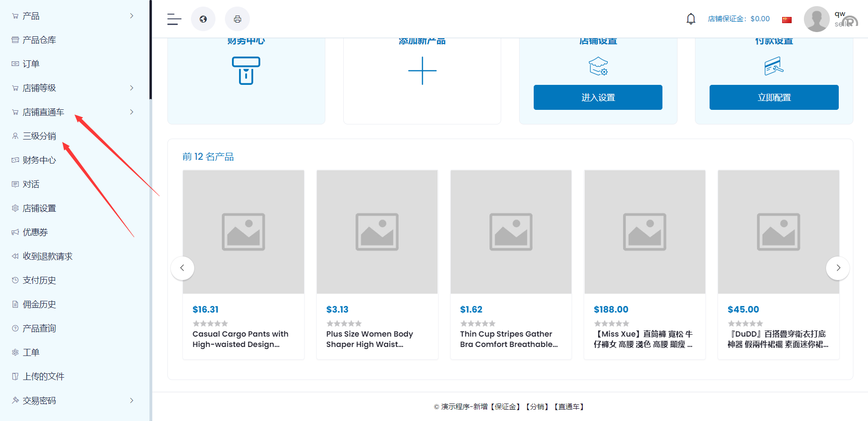
Task: Click the China flag language icon
Action: click(786, 20)
